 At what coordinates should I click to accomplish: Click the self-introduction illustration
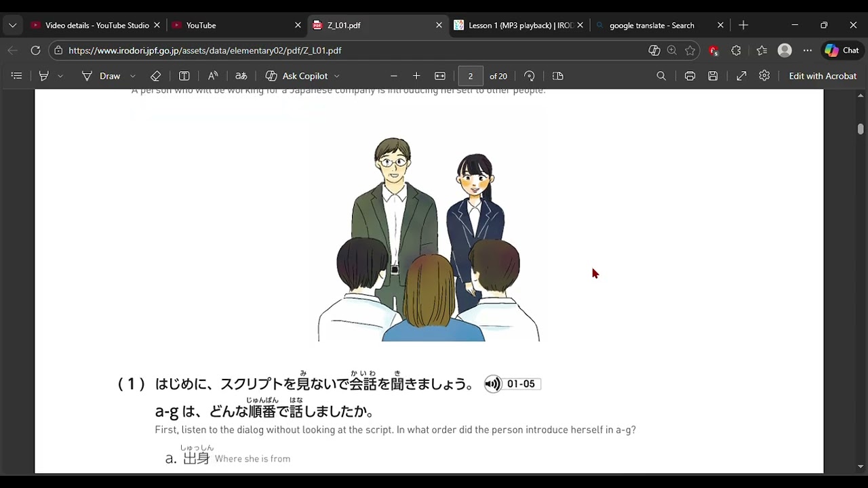(429, 238)
